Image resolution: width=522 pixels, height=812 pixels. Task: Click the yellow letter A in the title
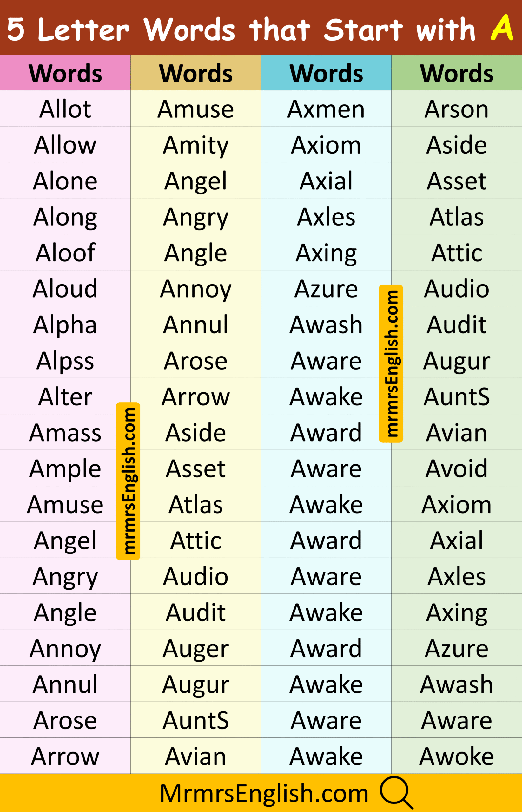coord(502,28)
